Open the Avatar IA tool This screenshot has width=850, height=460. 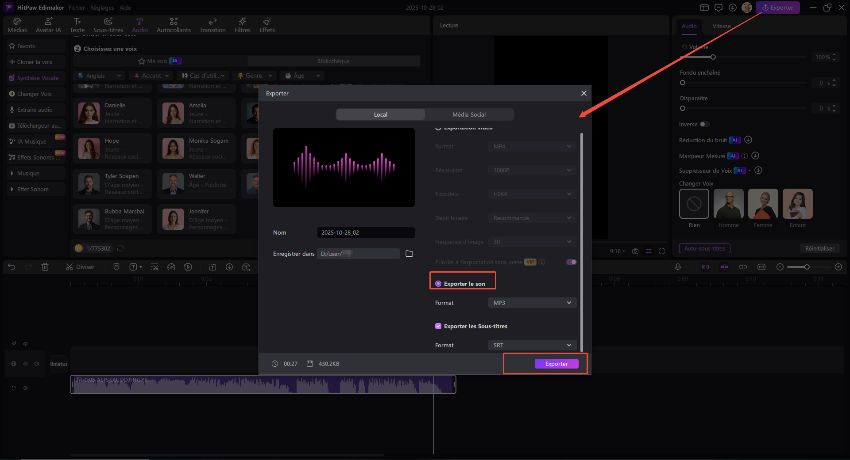pyautogui.click(x=46, y=23)
